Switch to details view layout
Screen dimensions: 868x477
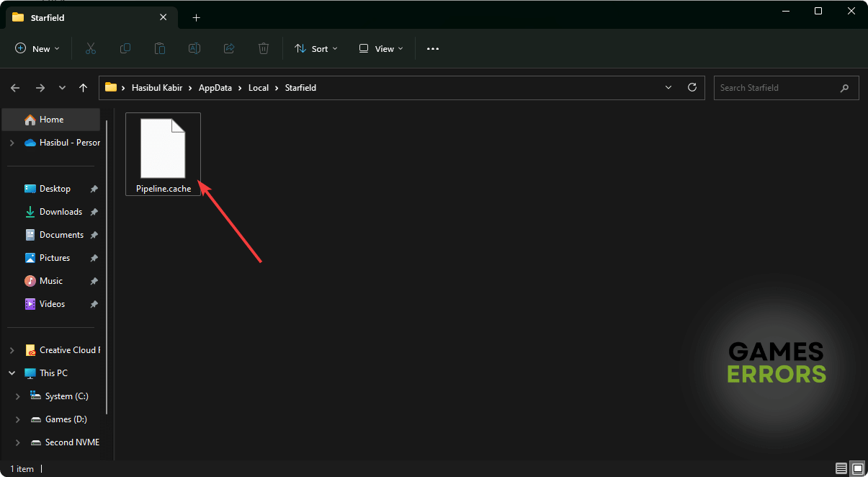(841, 468)
